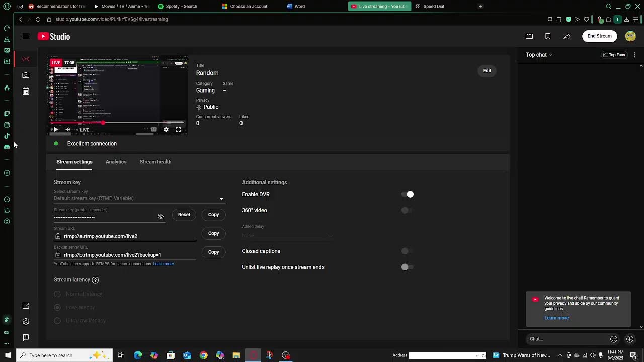Select the Stream (live) icon in sidebar
Image resolution: width=644 pixels, height=362 pixels.
click(26, 59)
